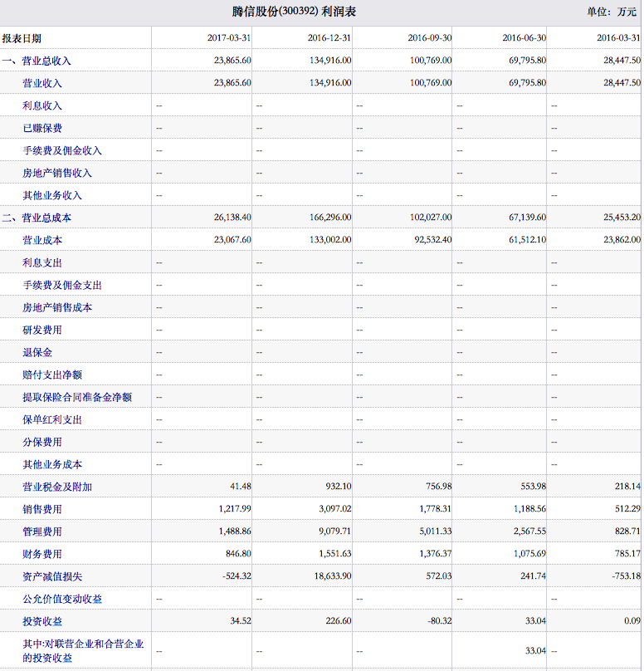The image size is (644, 671).
Task: Click 其中:对联营企业和合营企业的投资收益 label
Action: pos(83,651)
